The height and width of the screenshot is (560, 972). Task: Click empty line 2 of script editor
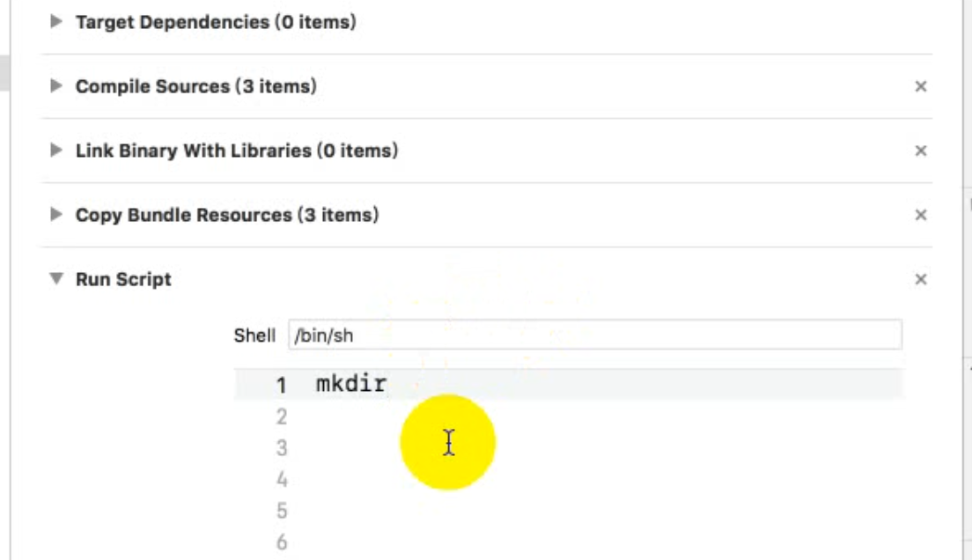pyautogui.click(x=528, y=416)
